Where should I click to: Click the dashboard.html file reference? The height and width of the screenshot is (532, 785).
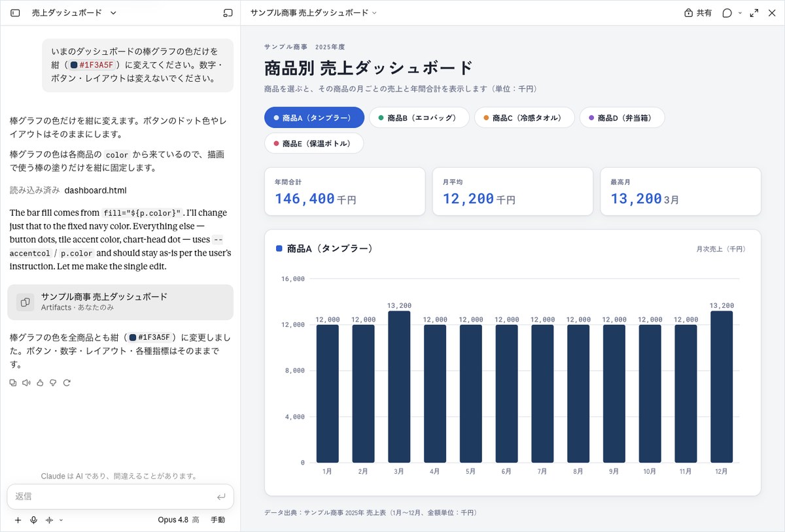(x=96, y=190)
